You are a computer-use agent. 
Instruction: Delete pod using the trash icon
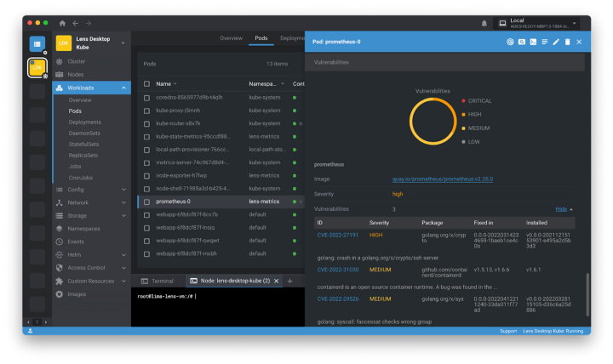[x=568, y=42]
